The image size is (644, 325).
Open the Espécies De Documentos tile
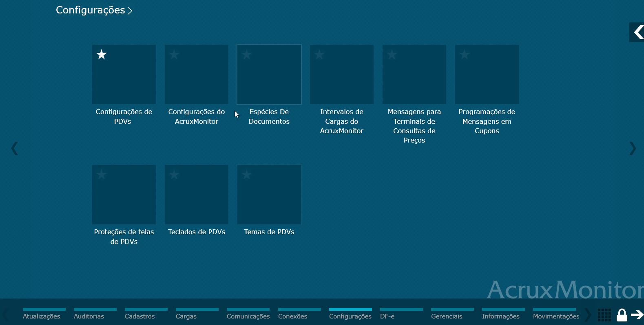[x=269, y=75]
